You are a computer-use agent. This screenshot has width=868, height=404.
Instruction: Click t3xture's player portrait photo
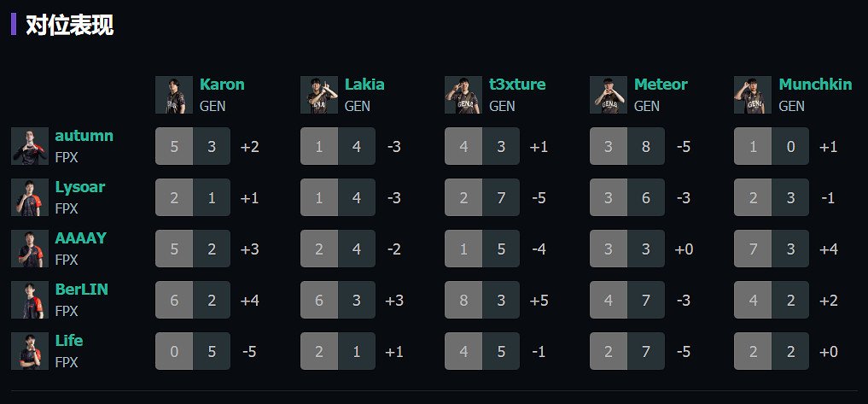(x=463, y=95)
